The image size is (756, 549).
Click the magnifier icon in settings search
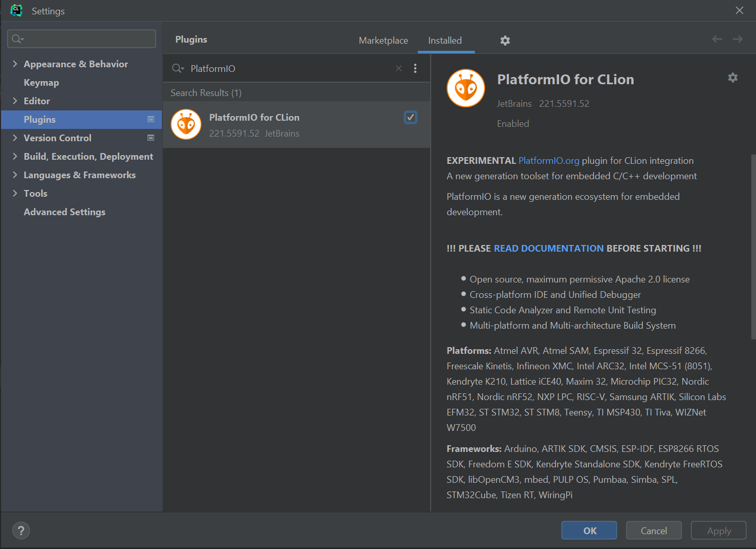17,39
